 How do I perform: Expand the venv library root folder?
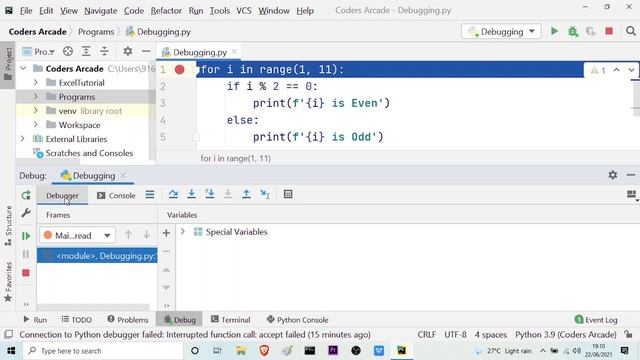coord(36,111)
